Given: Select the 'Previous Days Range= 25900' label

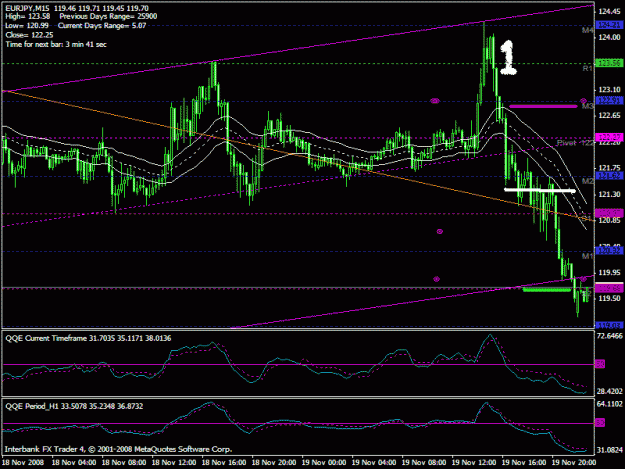Looking at the screenshot, I should click(x=108, y=16).
